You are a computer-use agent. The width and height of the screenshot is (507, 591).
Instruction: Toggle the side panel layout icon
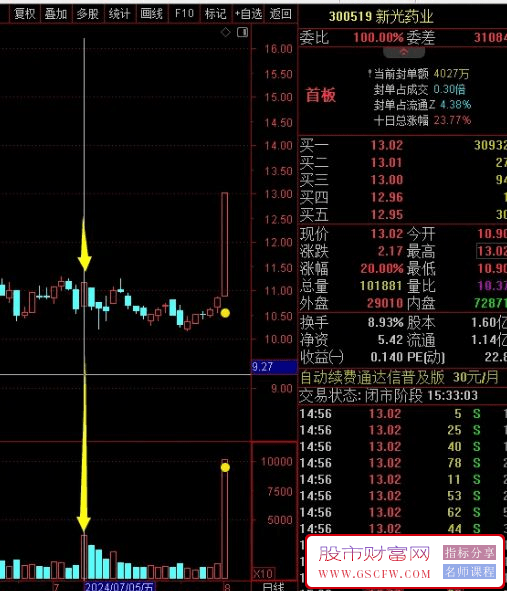point(242,32)
